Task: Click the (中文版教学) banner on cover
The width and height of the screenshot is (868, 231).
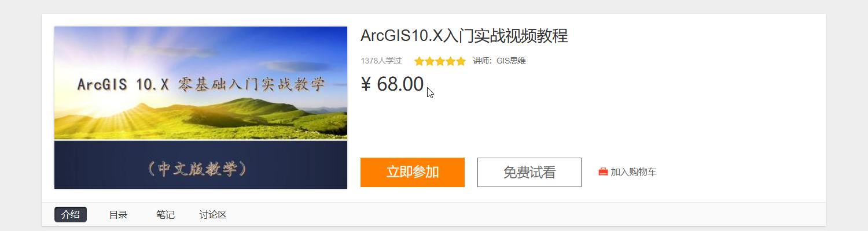Action: 201,168
